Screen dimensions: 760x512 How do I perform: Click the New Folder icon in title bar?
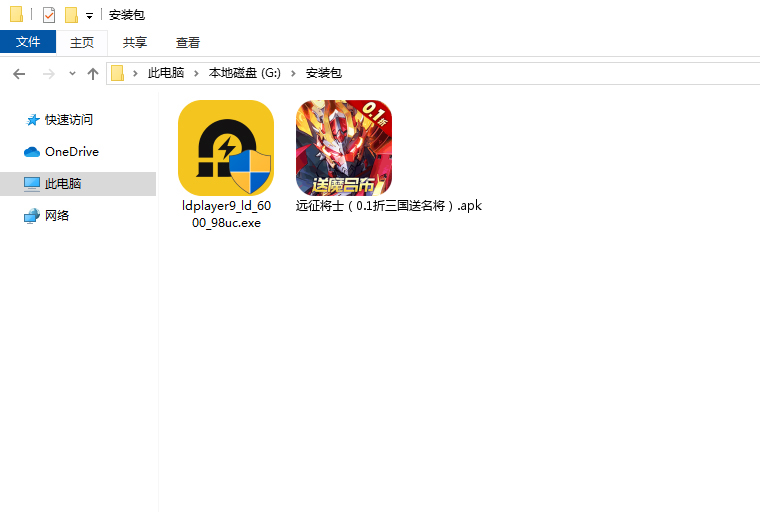[71, 15]
